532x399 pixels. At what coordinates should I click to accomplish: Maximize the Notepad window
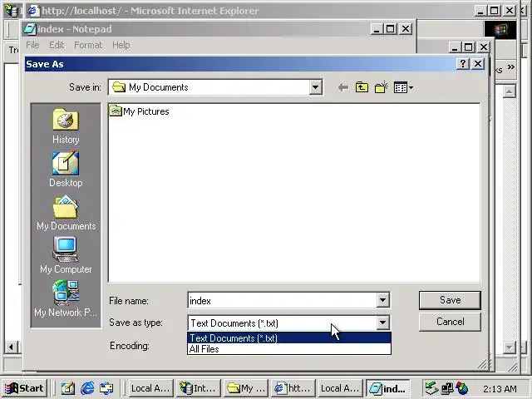[391, 29]
